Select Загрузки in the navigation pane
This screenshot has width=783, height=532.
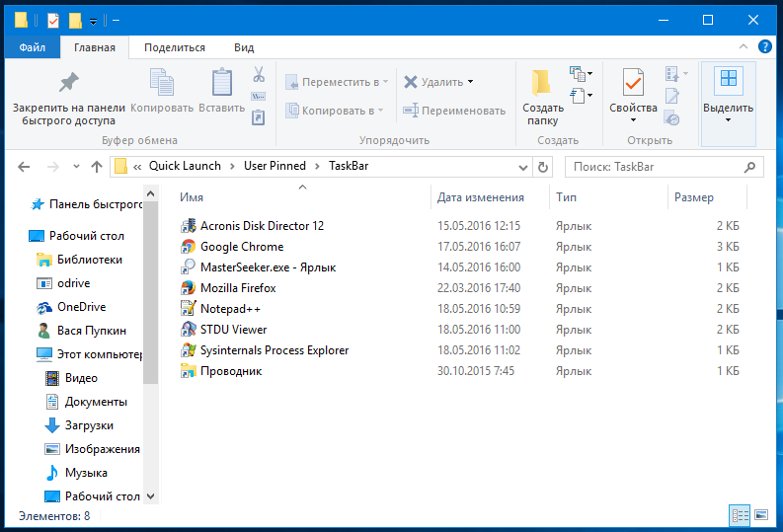tap(79, 425)
